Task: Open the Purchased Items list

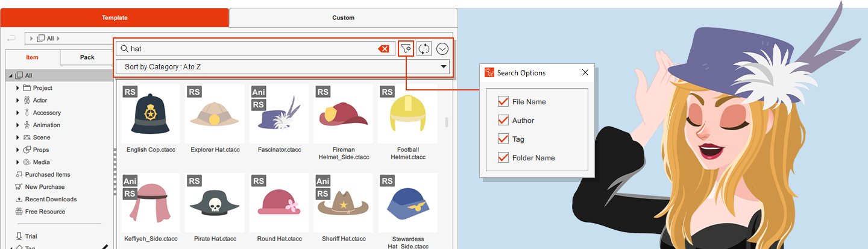Action: (x=47, y=174)
